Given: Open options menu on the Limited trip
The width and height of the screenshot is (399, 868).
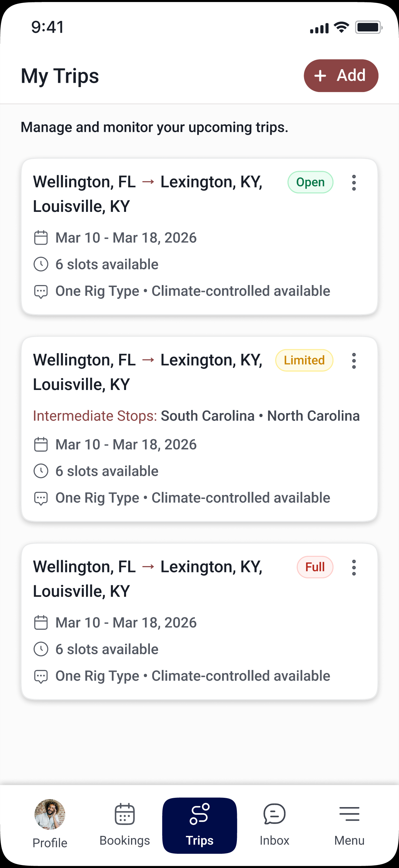Looking at the screenshot, I should [x=354, y=361].
